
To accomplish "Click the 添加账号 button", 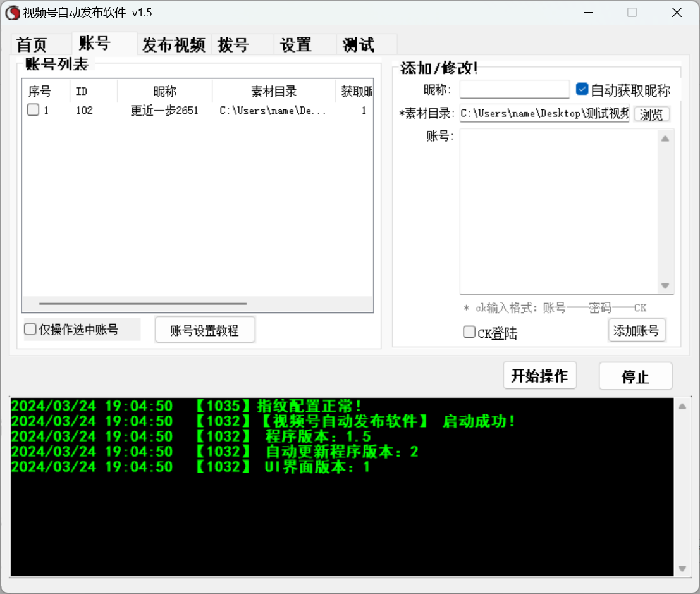I will click(x=637, y=330).
